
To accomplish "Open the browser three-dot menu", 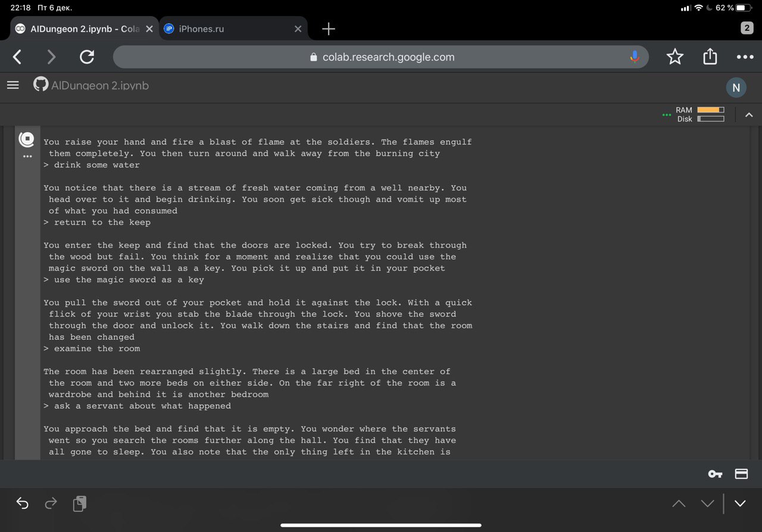I will click(x=745, y=57).
